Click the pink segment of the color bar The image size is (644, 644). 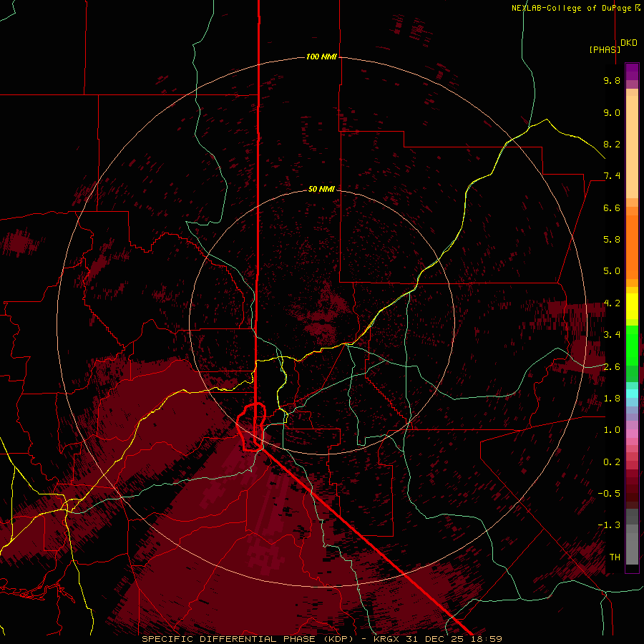tap(632, 434)
